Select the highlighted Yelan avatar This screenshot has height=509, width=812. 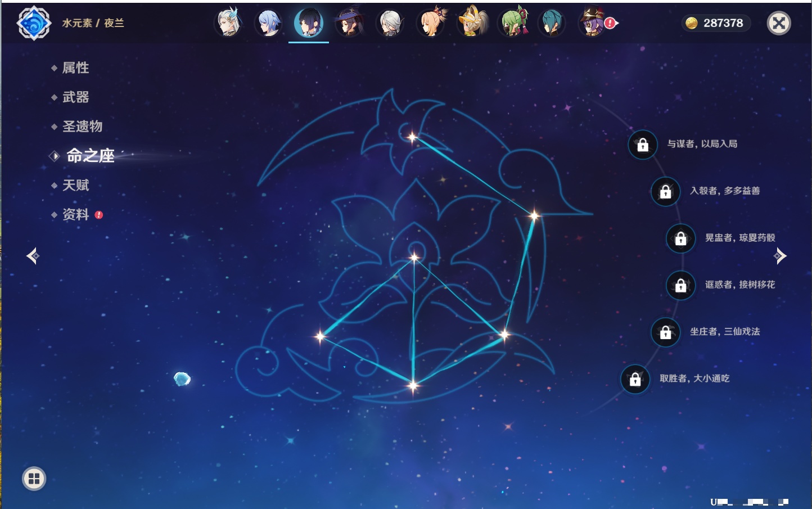(x=309, y=22)
